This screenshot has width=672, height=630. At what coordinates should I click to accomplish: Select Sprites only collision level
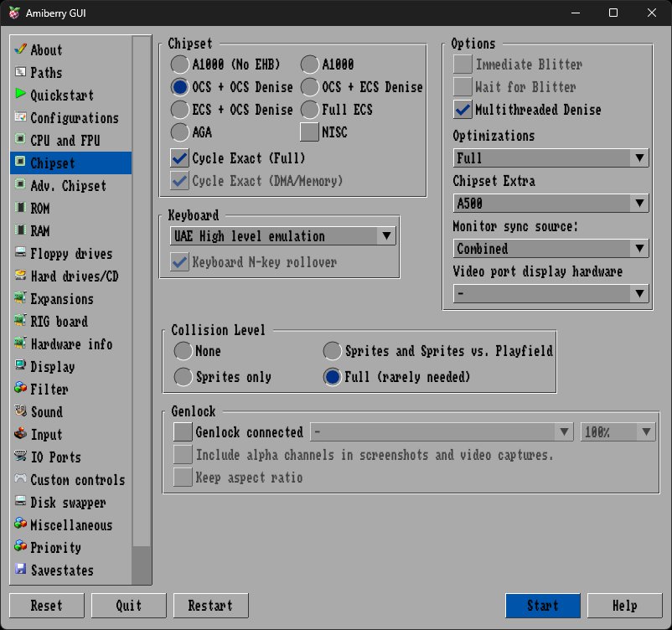coord(222,377)
